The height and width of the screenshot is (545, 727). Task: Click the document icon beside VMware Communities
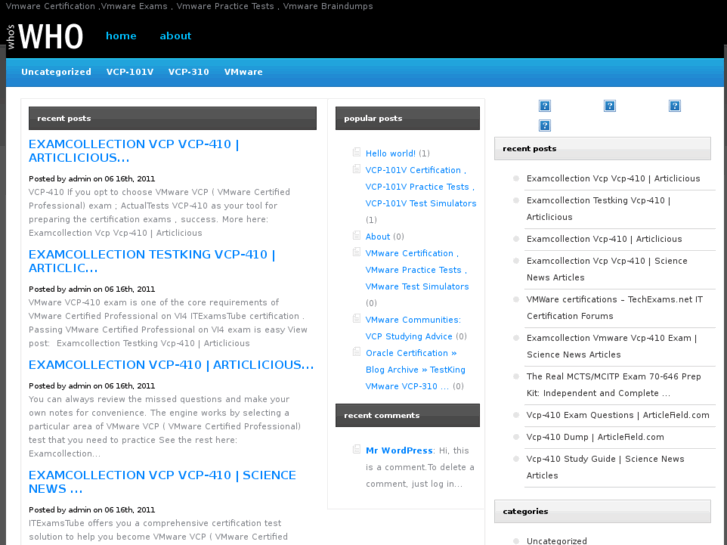point(357,318)
